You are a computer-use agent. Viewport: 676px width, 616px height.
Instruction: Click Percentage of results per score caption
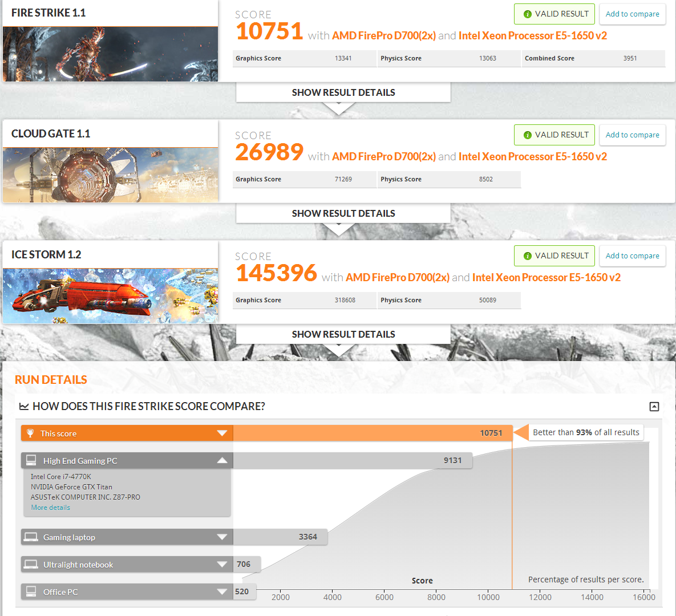click(586, 580)
